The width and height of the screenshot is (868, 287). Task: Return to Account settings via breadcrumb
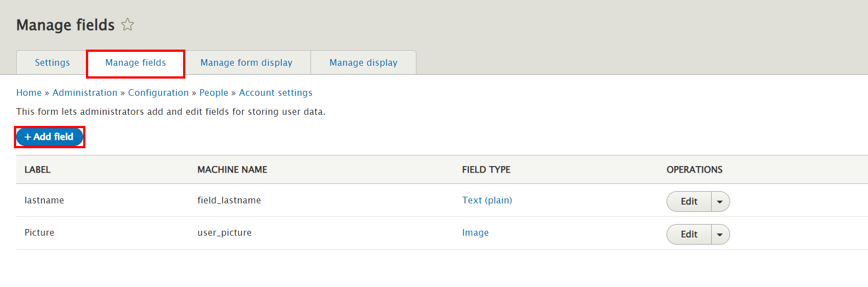pos(276,93)
